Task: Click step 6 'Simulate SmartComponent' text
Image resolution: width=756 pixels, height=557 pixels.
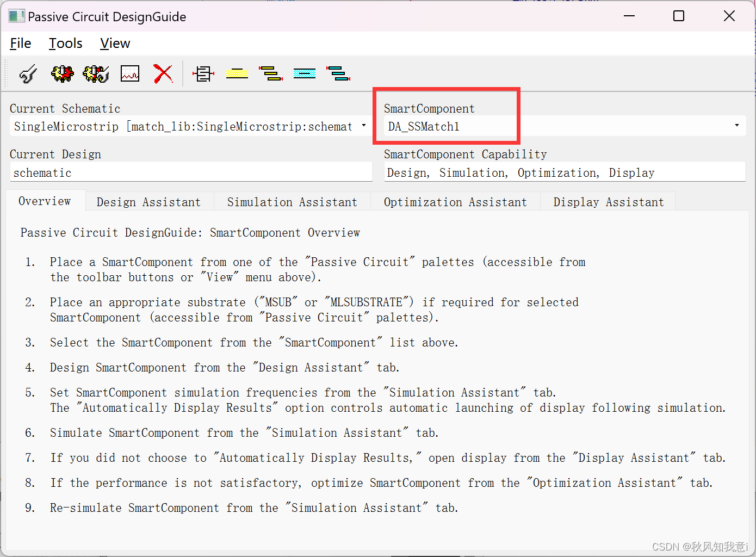Action: coord(244,433)
